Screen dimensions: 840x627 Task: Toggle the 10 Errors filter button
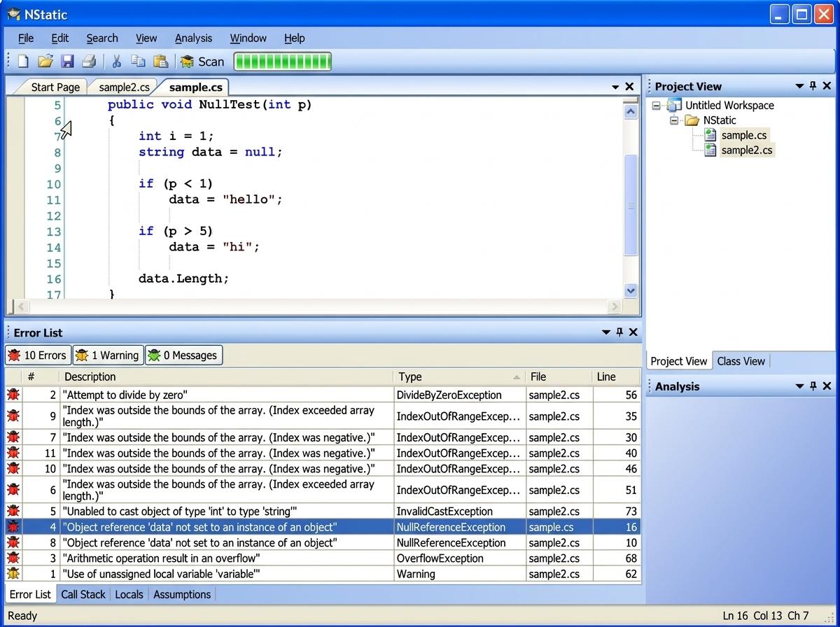click(x=38, y=355)
